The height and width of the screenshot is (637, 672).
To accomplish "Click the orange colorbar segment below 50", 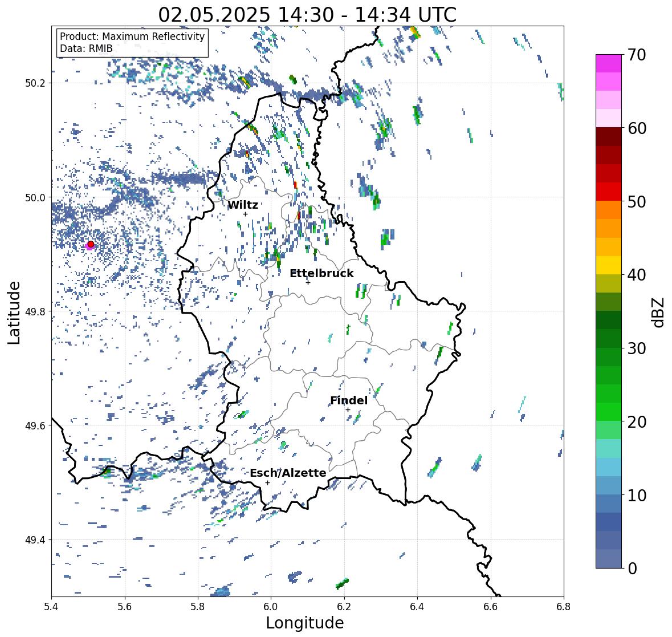I will coord(609,210).
